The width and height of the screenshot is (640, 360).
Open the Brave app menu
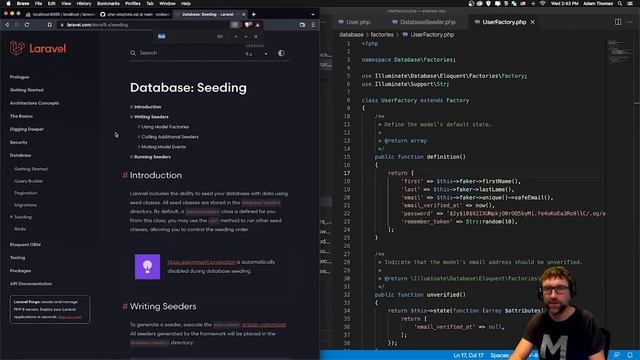23,3
